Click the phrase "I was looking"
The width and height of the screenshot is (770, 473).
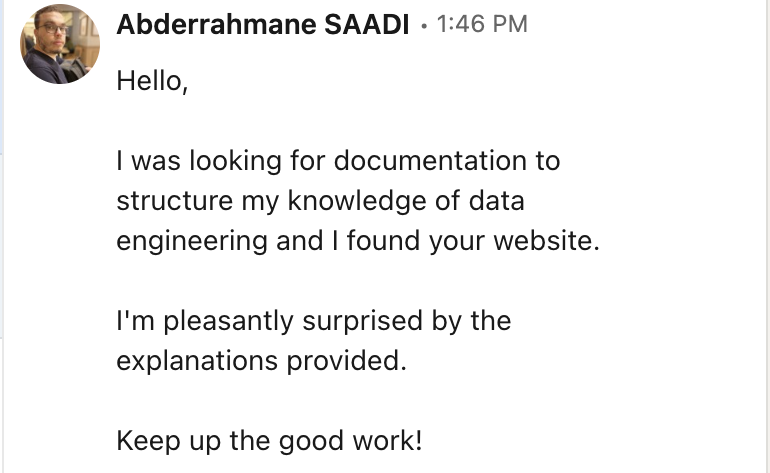199,161
